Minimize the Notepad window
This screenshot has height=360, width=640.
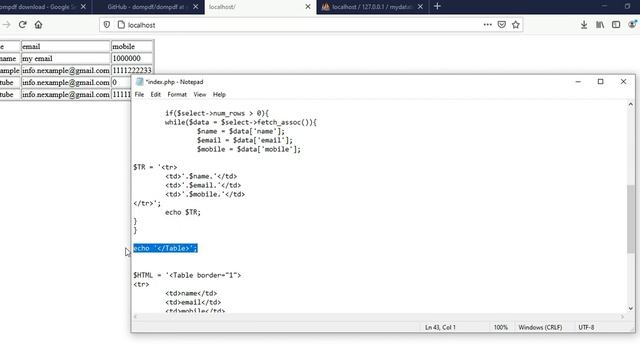coord(578,82)
